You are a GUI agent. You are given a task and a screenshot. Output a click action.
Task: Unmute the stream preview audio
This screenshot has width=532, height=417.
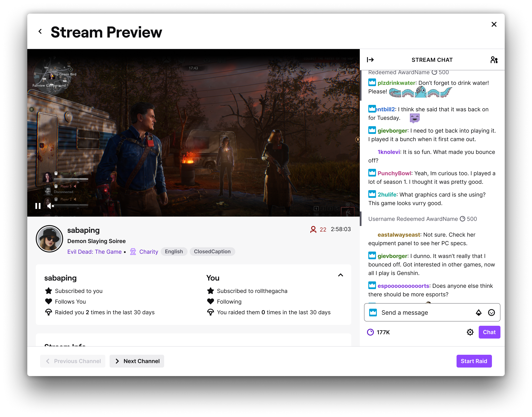pos(51,206)
